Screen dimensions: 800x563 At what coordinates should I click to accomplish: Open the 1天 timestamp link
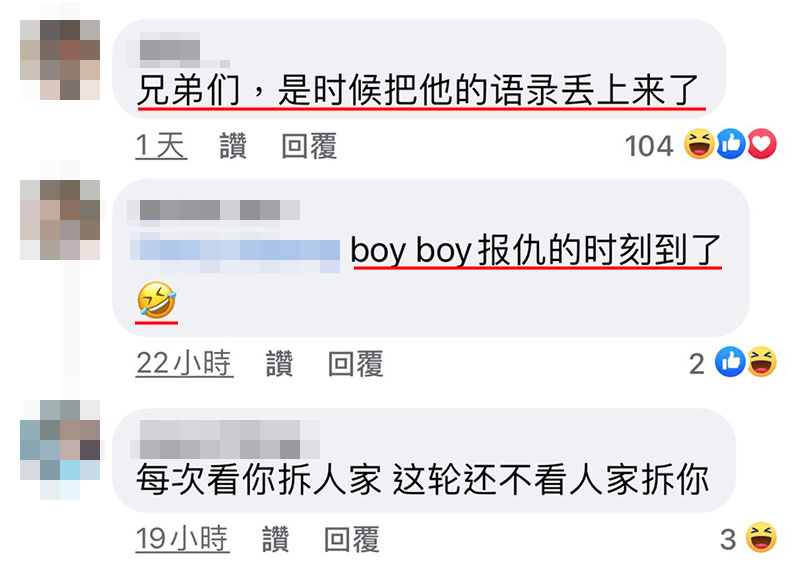[161, 146]
